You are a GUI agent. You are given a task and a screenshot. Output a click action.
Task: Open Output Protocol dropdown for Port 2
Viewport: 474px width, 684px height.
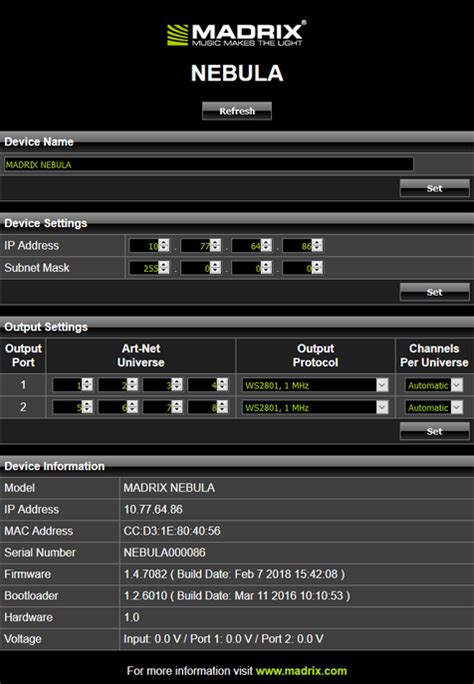click(x=315, y=407)
